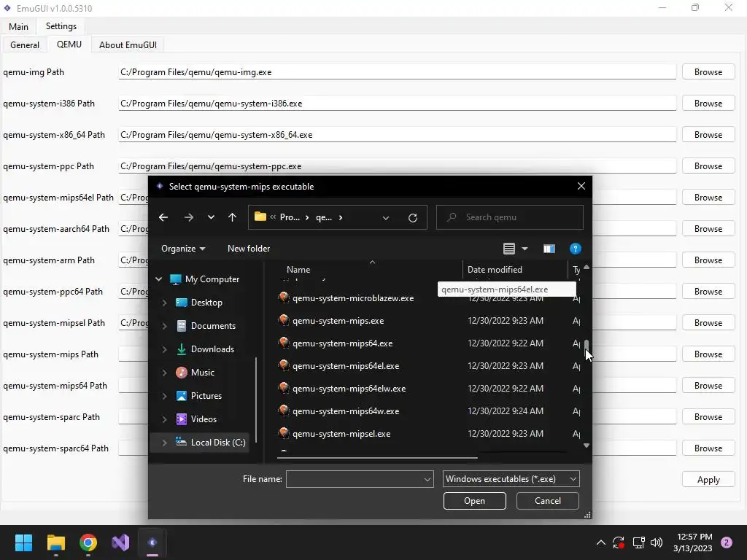This screenshot has height=560, width=747.
Task: Switch to About EmuGUI tab
Action: [128, 44]
